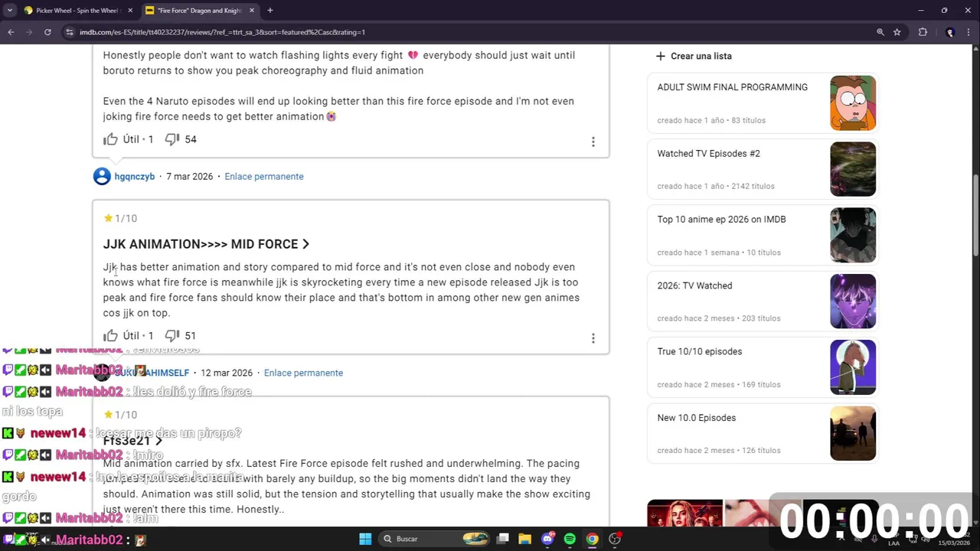Visit the hgqnczyb user profile
Image resolution: width=980 pixels, height=551 pixels.
tap(135, 177)
